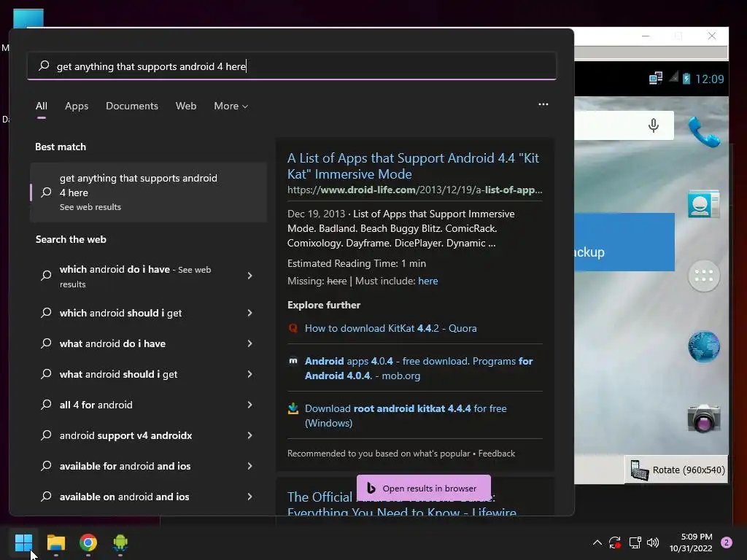Select the All tab
The image size is (747, 560).
[x=42, y=106]
